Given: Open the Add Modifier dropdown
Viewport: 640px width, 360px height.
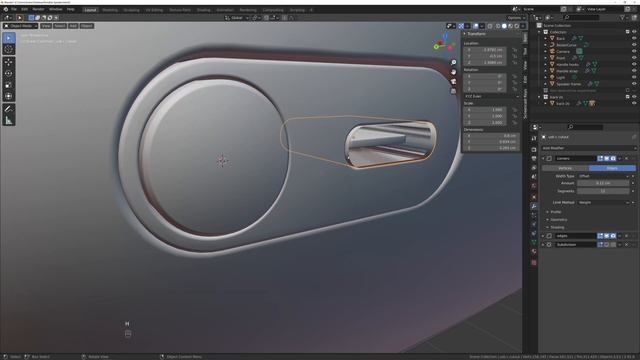Looking at the screenshot, I should [x=589, y=148].
